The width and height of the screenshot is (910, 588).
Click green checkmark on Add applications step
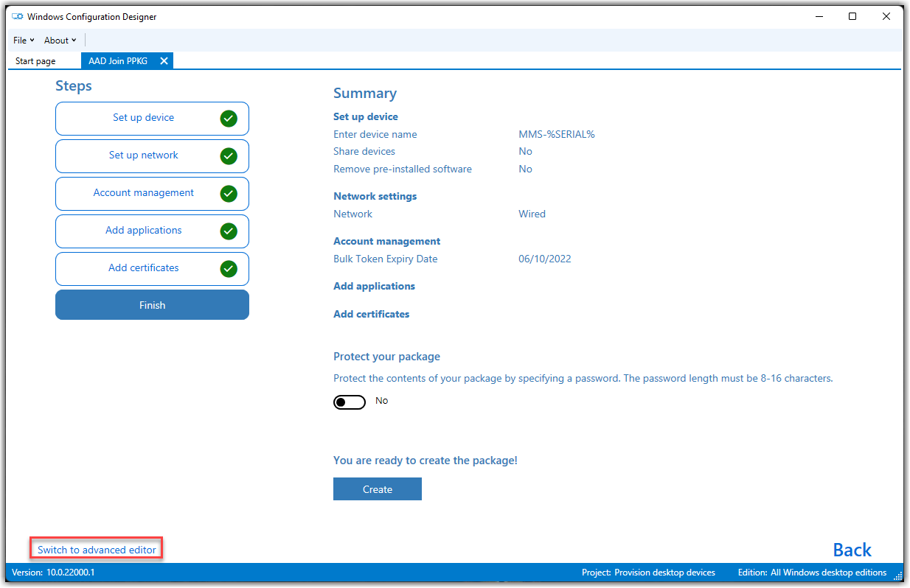click(229, 231)
